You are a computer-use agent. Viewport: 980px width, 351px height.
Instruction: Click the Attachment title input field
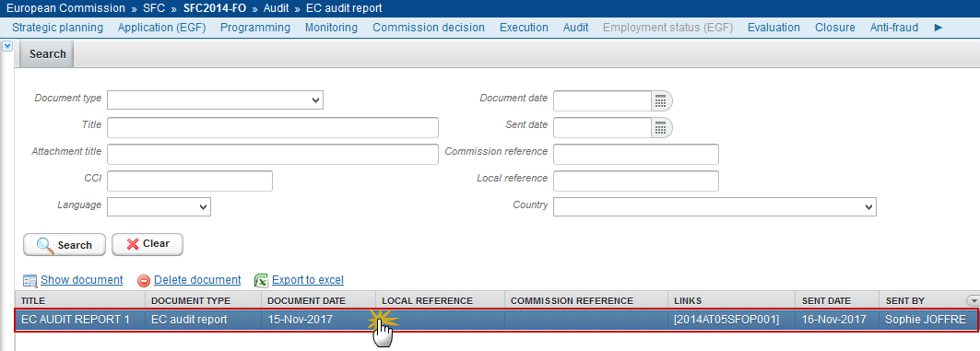[x=273, y=154]
